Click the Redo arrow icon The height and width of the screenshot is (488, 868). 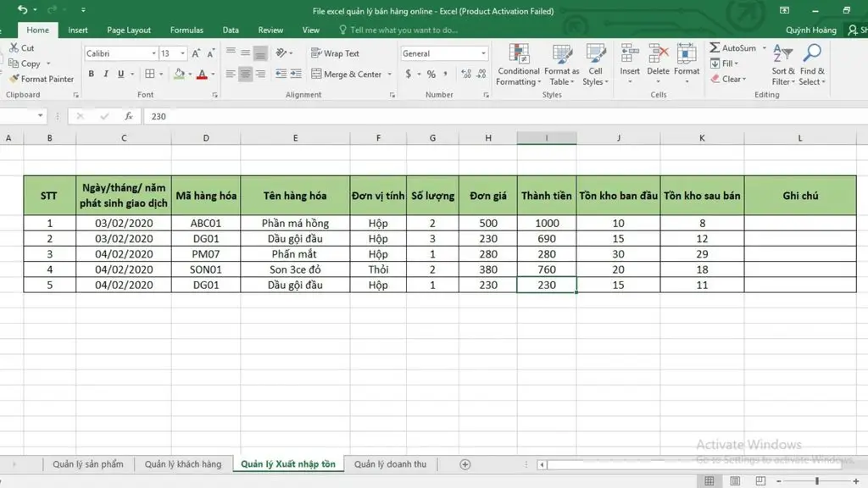[52, 9]
